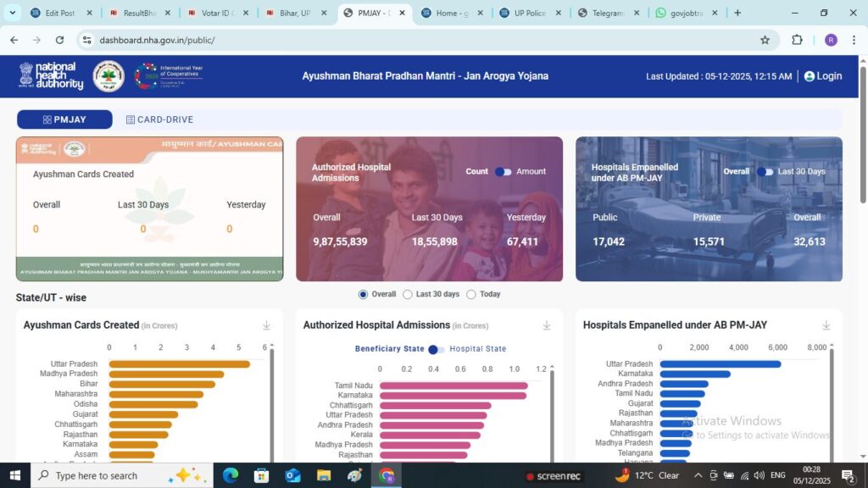This screenshot has height=488, width=868.
Task: Download the Hospitals Empanelled chart
Action: pyautogui.click(x=826, y=325)
